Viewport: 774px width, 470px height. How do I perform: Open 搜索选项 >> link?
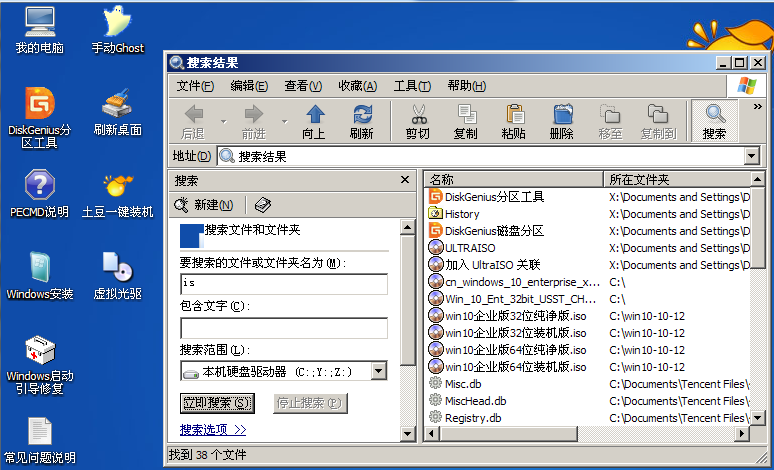[x=213, y=430]
